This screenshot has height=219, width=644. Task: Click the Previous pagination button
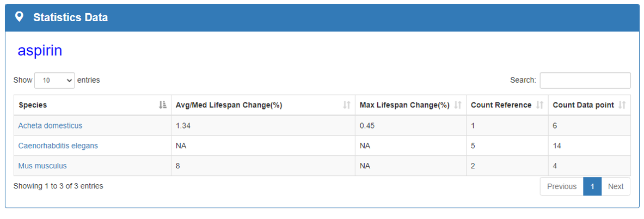(x=561, y=186)
